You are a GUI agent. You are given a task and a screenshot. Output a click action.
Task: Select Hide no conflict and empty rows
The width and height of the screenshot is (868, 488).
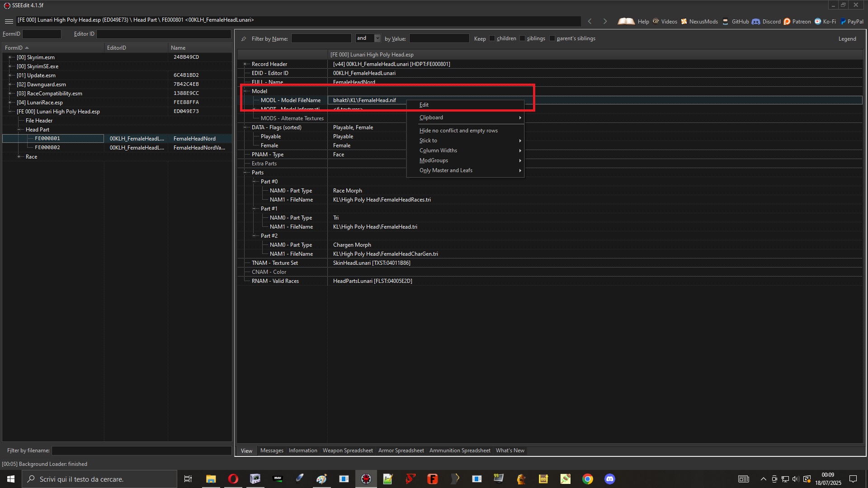[465, 131]
